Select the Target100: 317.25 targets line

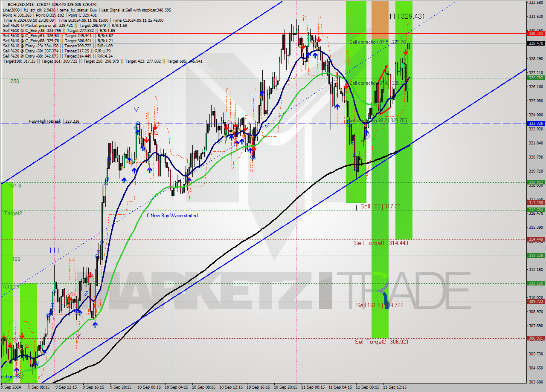pos(102,61)
